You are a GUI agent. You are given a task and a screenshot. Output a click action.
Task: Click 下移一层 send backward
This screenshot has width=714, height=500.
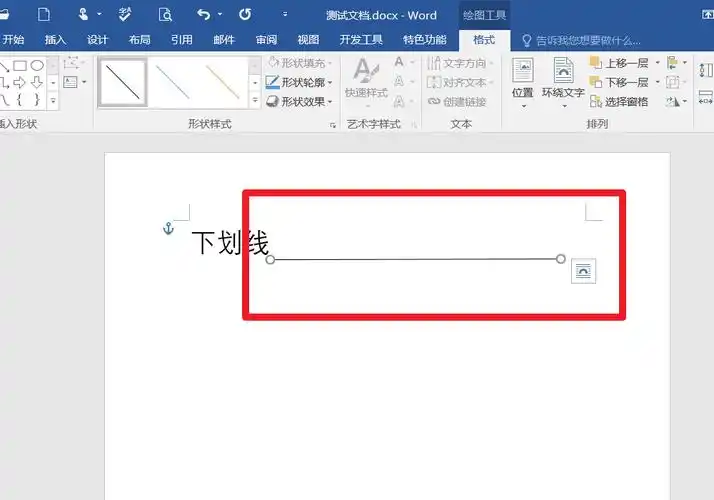(619, 82)
